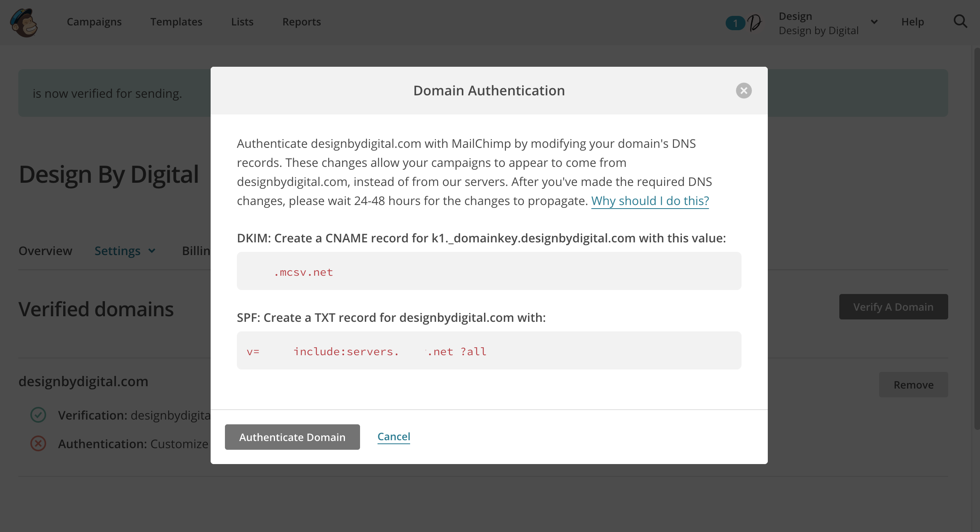Open the Templates menu
The image size is (980, 532).
[x=176, y=22]
